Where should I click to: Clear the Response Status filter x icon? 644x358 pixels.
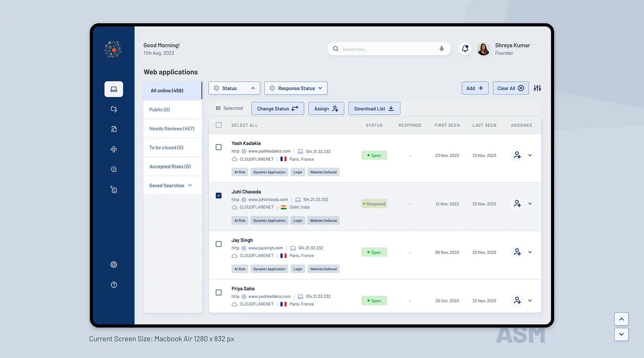click(272, 88)
